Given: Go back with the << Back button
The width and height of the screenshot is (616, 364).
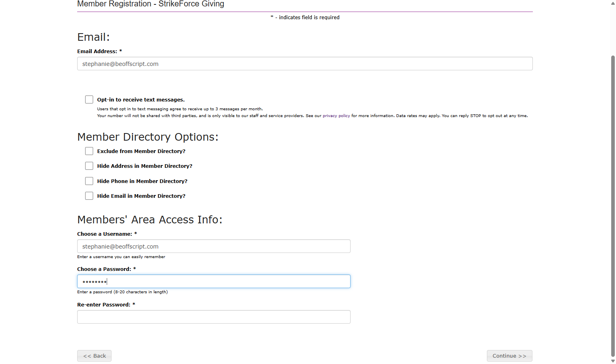Looking at the screenshot, I should tap(94, 356).
